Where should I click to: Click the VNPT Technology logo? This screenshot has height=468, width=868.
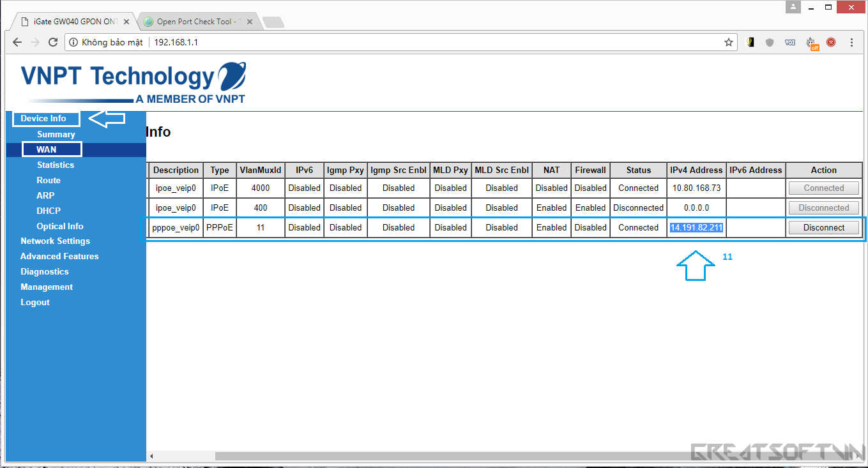click(133, 83)
